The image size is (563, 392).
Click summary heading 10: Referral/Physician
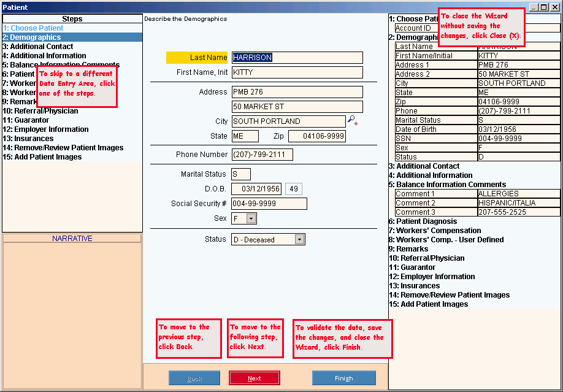tap(427, 258)
